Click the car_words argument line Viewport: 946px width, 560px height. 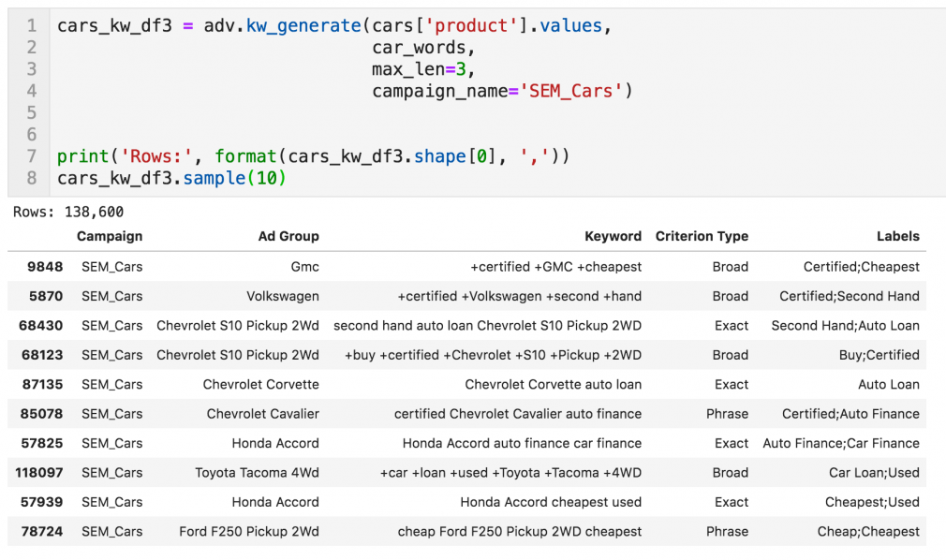[x=418, y=48]
